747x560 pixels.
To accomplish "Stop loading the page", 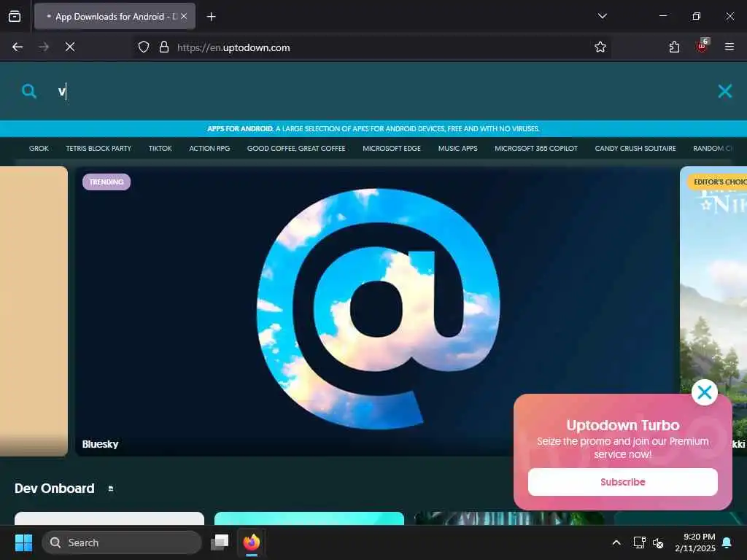I will click(x=70, y=47).
